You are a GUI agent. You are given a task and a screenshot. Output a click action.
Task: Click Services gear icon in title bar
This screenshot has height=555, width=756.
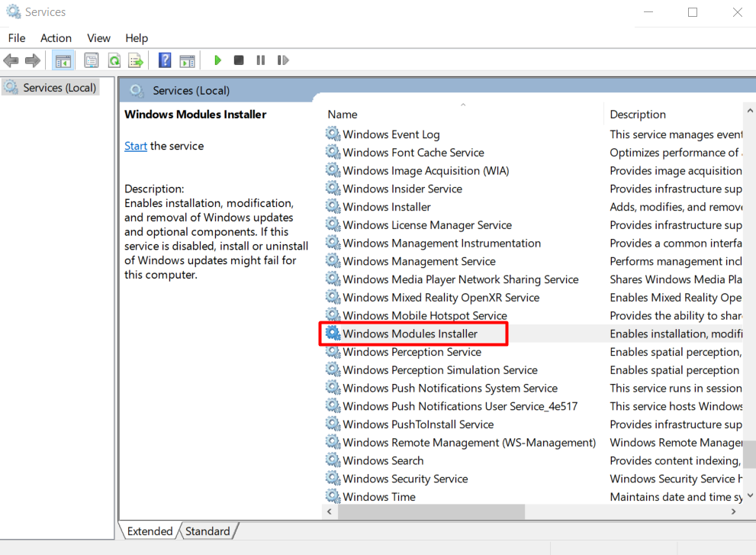coord(14,11)
